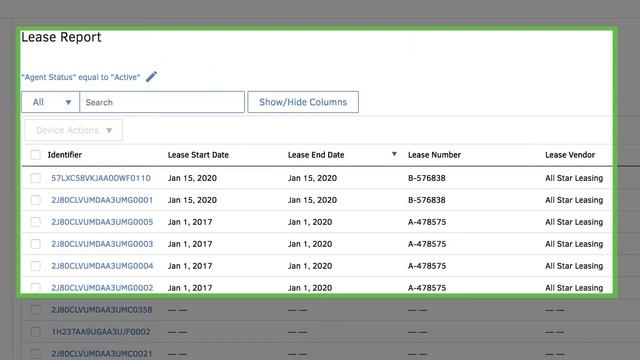Select All Star Leasing vendor in the 2J80CLVUMDAA3UMG0002 row

574,288
